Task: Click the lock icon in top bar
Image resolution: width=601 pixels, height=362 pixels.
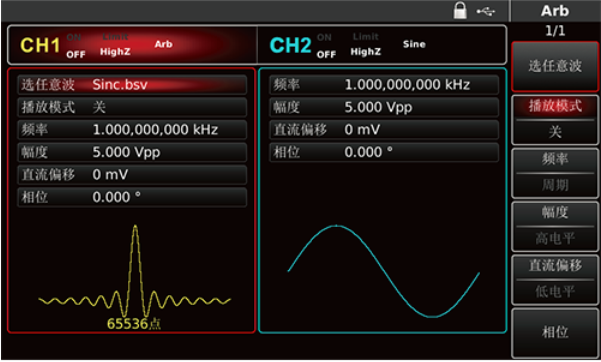Action: [460, 10]
